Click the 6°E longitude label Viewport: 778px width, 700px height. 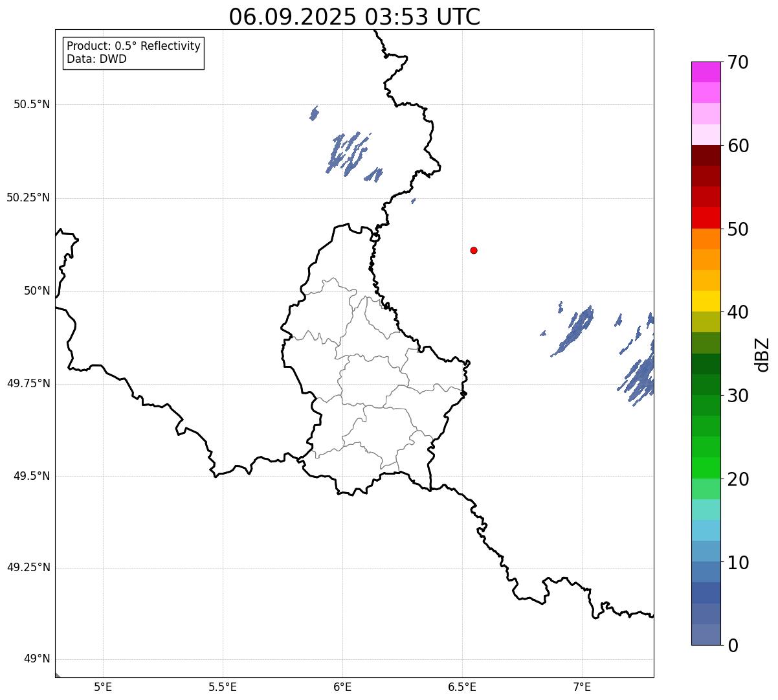click(342, 686)
